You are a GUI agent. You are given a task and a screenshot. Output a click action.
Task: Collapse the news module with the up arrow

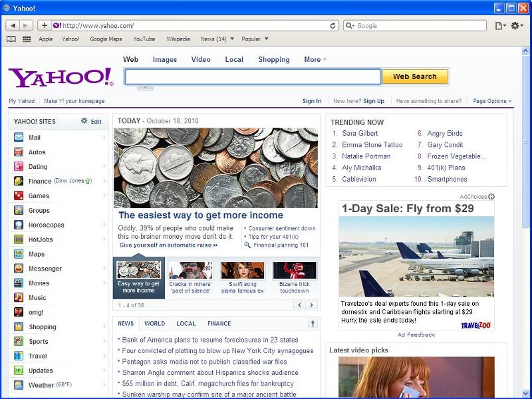[x=313, y=324]
